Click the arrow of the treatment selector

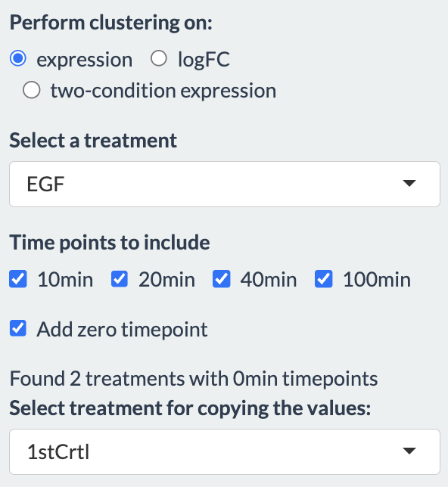[x=409, y=183]
